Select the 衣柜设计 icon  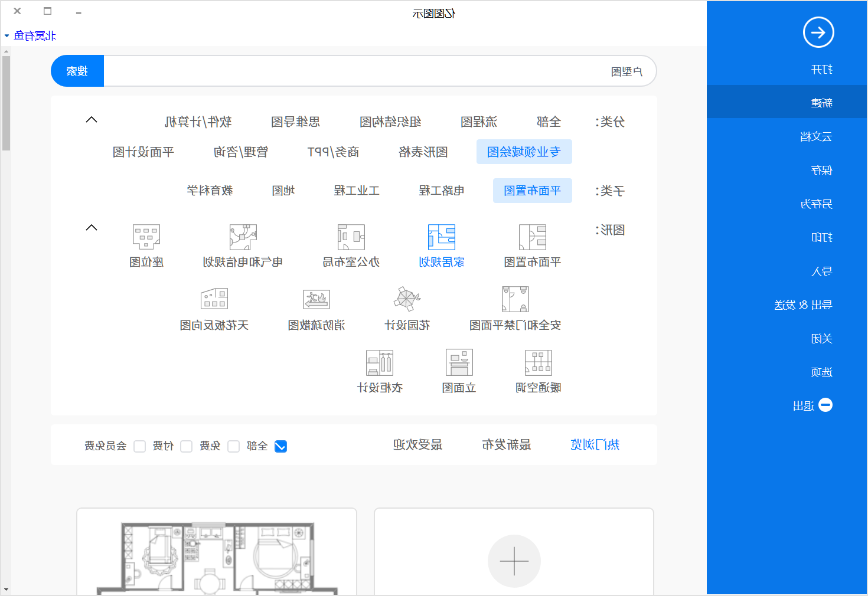point(380,362)
